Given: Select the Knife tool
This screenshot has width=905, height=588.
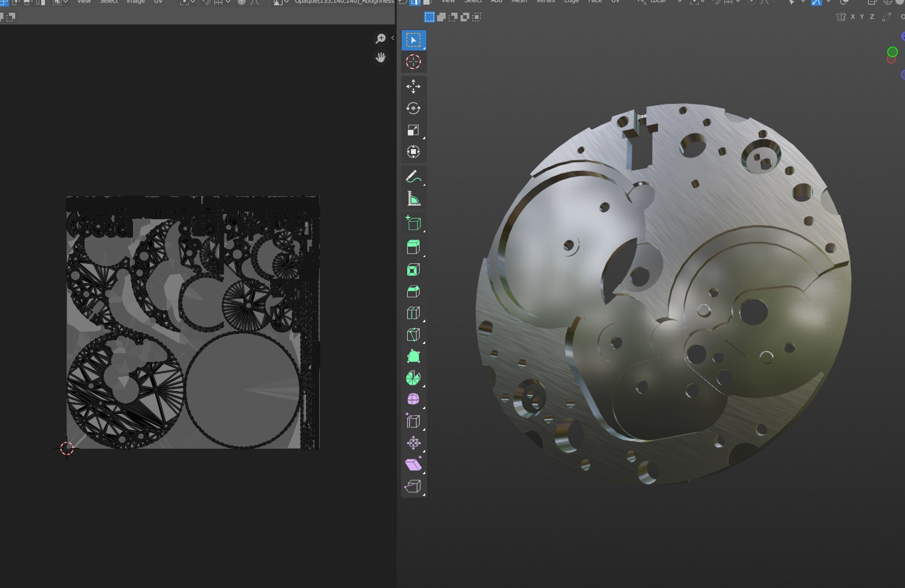Looking at the screenshot, I should [x=413, y=335].
